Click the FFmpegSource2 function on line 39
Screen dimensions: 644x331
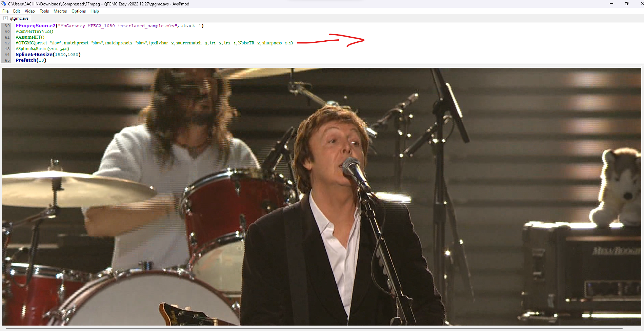coord(36,26)
